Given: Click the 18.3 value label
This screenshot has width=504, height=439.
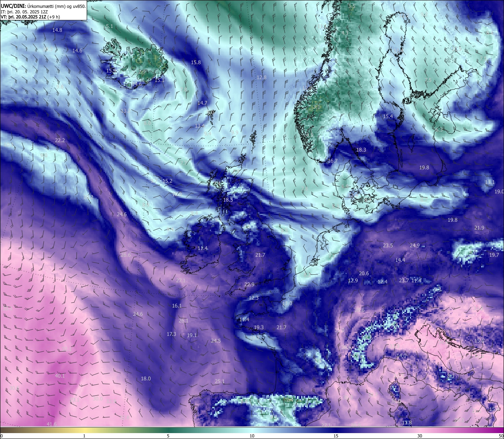Looking at the screenshot, I should (361, 150).
